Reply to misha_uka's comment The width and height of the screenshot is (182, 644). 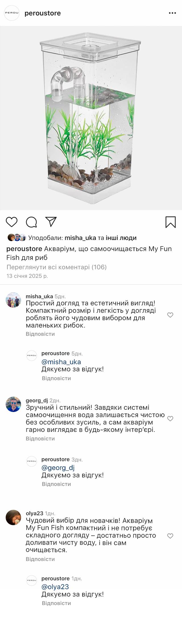click(x=40, y=334)
